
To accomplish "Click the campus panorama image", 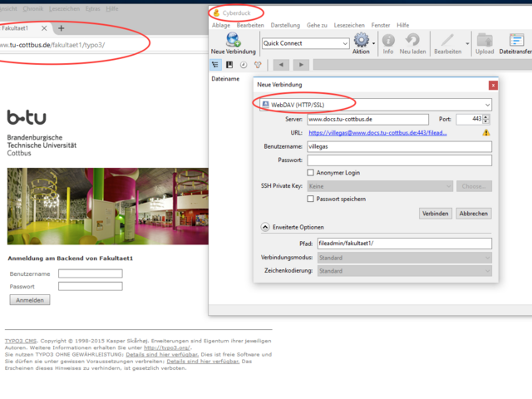I will 108,206.
